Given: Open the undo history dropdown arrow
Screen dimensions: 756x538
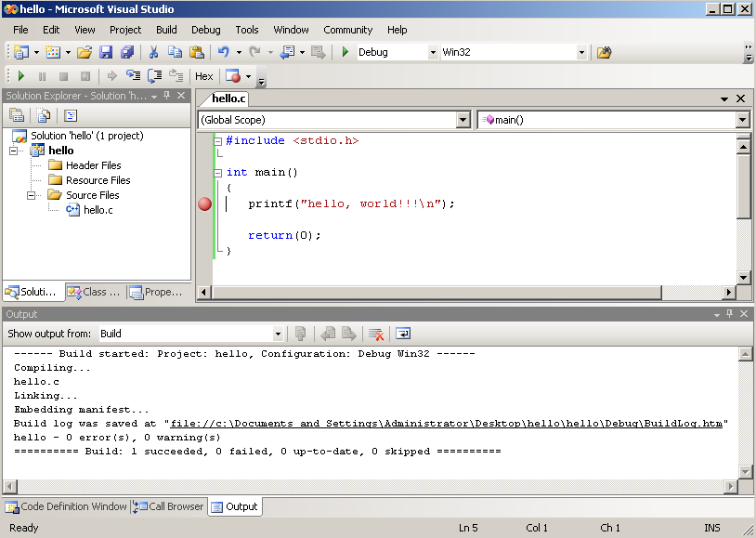Looking at the screenshot, I should (x=239, y=52).
